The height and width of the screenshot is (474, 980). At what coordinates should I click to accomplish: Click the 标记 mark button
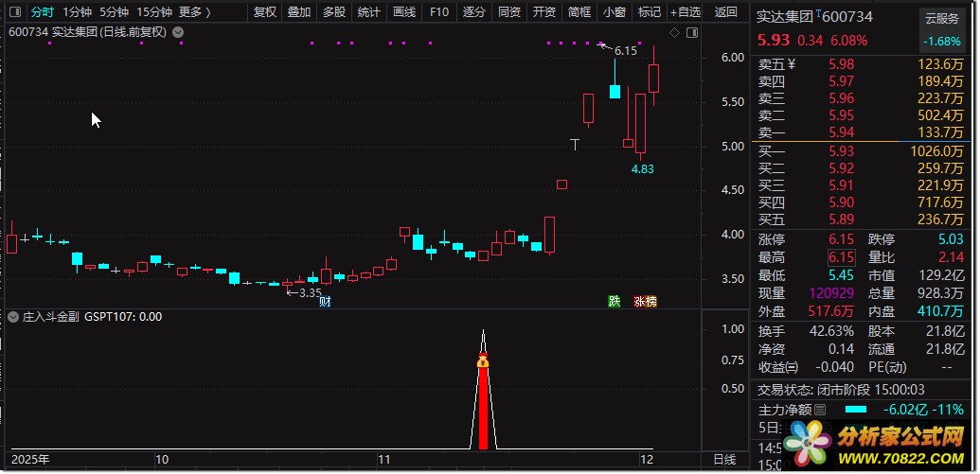[x=650, y=12]
